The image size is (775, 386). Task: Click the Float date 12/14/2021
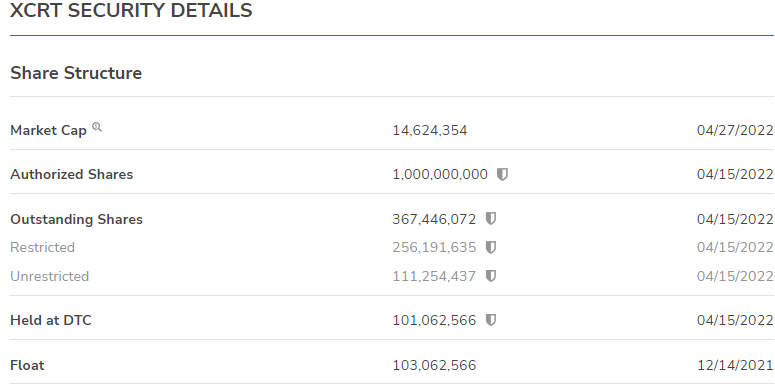[x=735, y=365]
